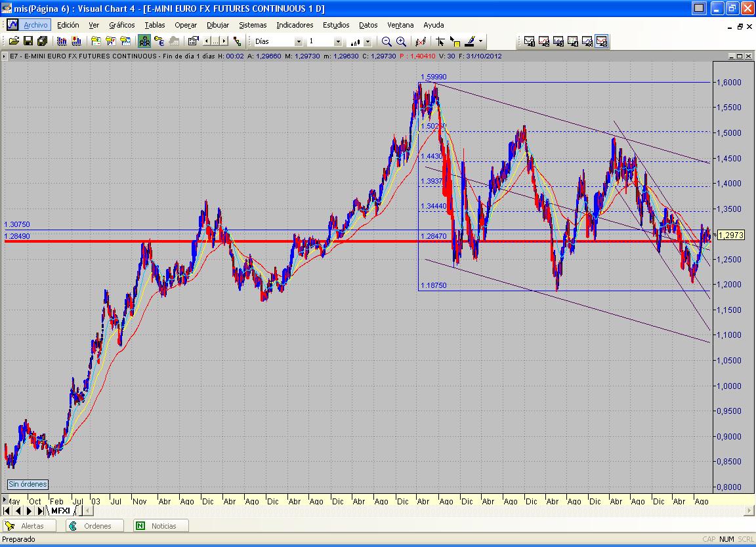Open the Archivo menu
Image resolution: width=756 pixels, height=547 pixels.
[35, 25]
